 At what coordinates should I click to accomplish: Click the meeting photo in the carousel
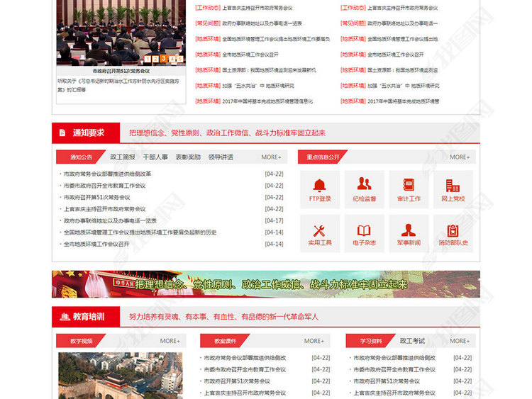tap(121, 33)
